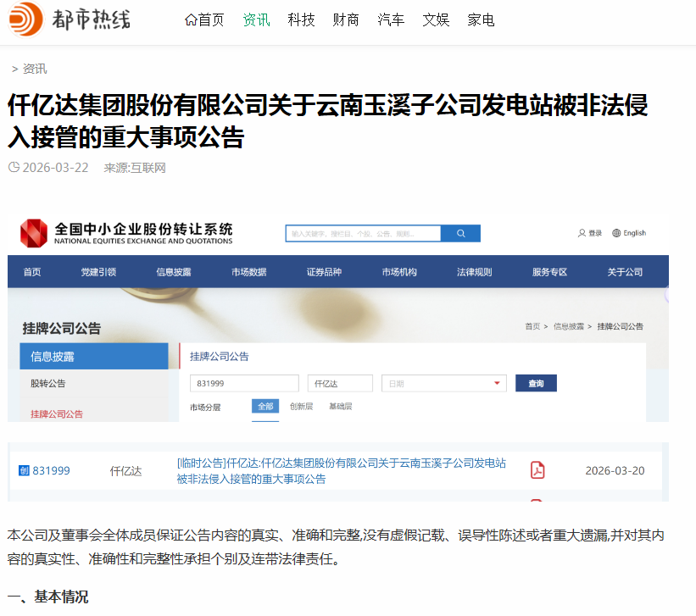Select the 资讯 navigation item

256,20
